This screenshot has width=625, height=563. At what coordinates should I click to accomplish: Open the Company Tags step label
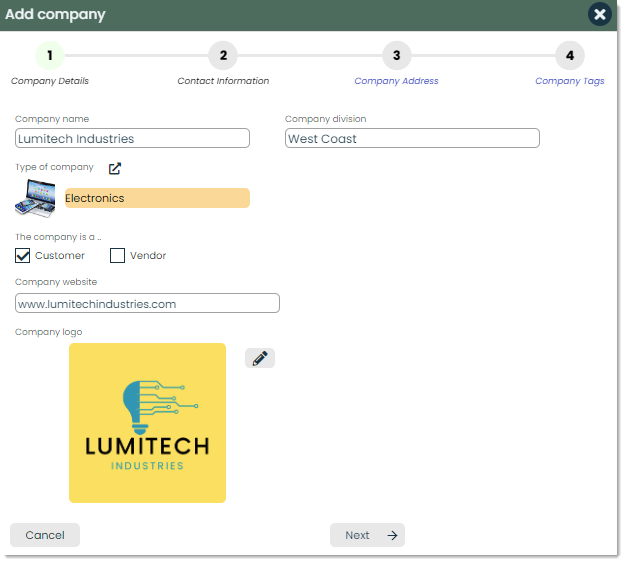tap(570, 81)
